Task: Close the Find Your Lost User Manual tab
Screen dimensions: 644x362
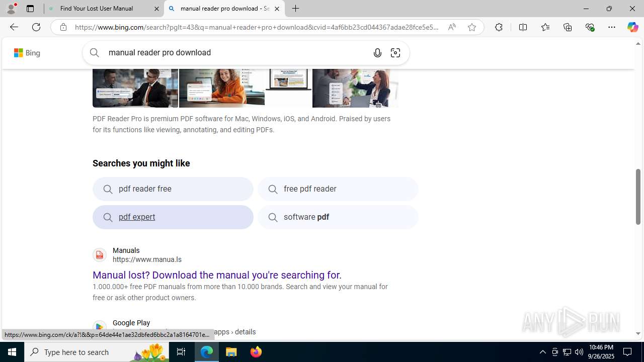Action: point(156,9)
